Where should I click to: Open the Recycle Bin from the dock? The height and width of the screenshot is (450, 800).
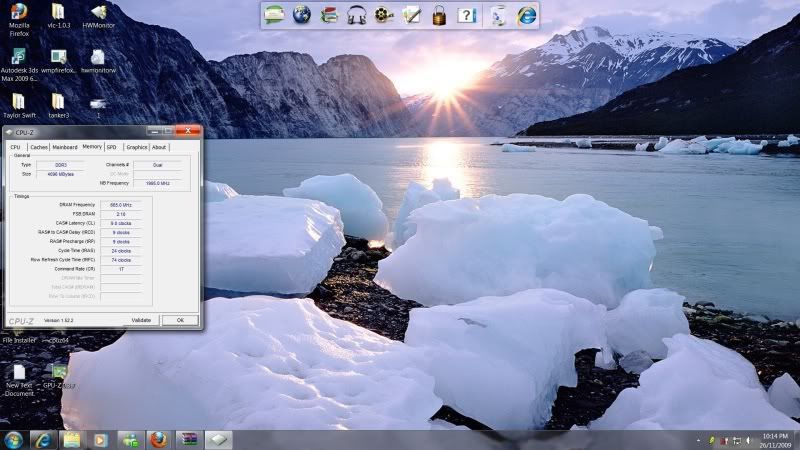498,15
